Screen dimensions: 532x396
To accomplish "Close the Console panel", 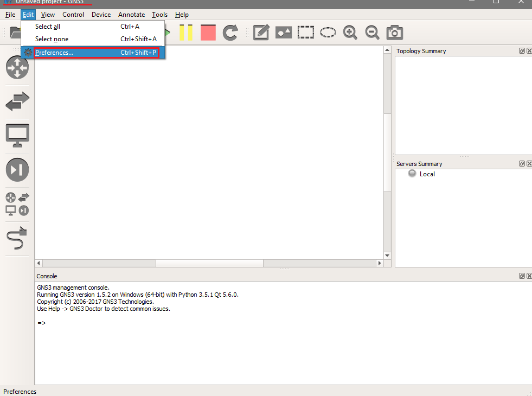I will tap(529, 276).
